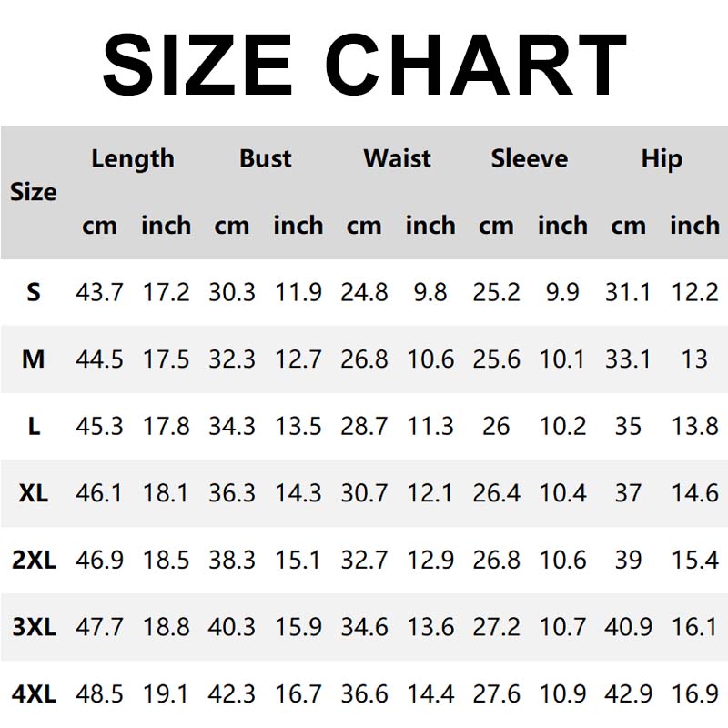Click the hip inch value 13 for M
The width and height of the screenshot is (728, 728).
(694, 359)
